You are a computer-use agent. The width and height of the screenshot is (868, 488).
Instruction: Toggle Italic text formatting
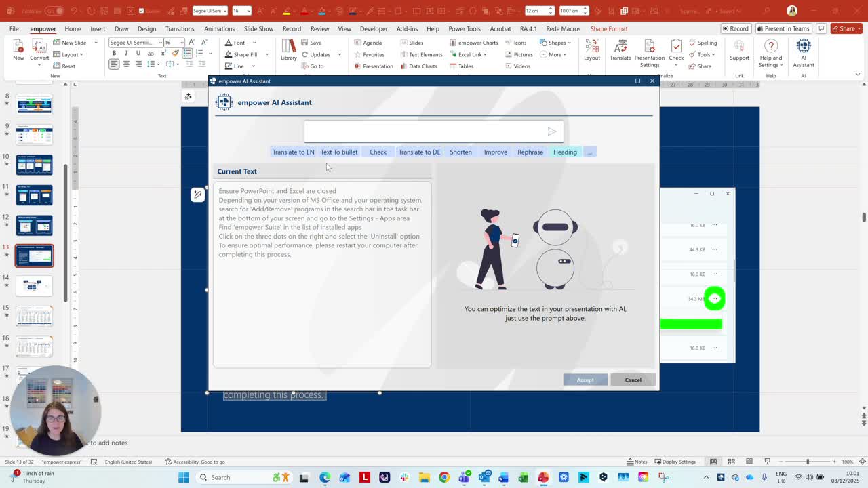point(126,54)
